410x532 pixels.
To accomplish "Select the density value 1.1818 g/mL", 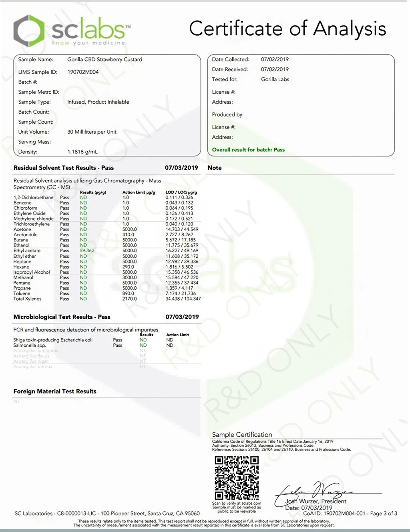I will 82,152.
